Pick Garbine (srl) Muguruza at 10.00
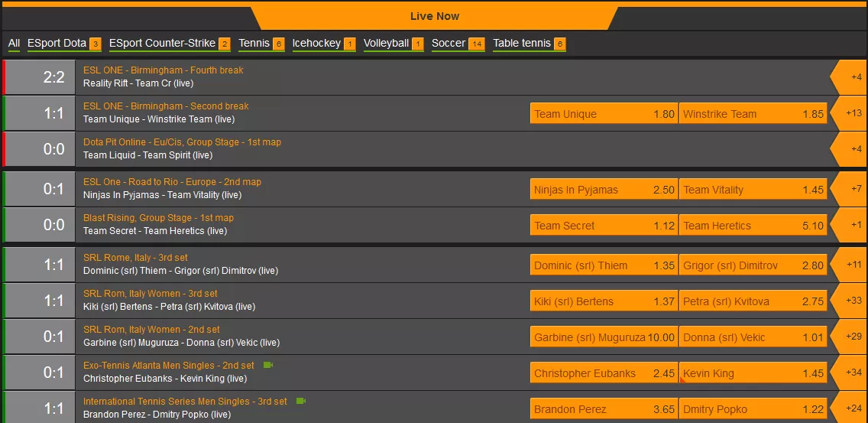 click(604, 337)
